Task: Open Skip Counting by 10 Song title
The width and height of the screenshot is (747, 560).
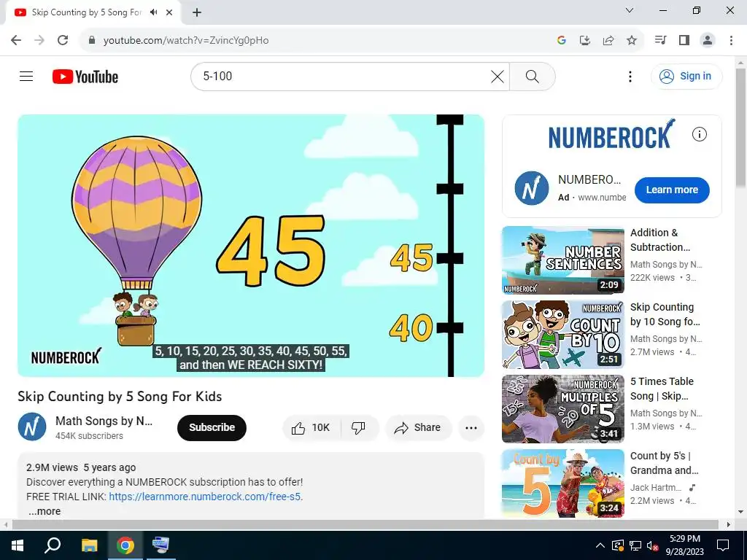Action: click(665, 314)
